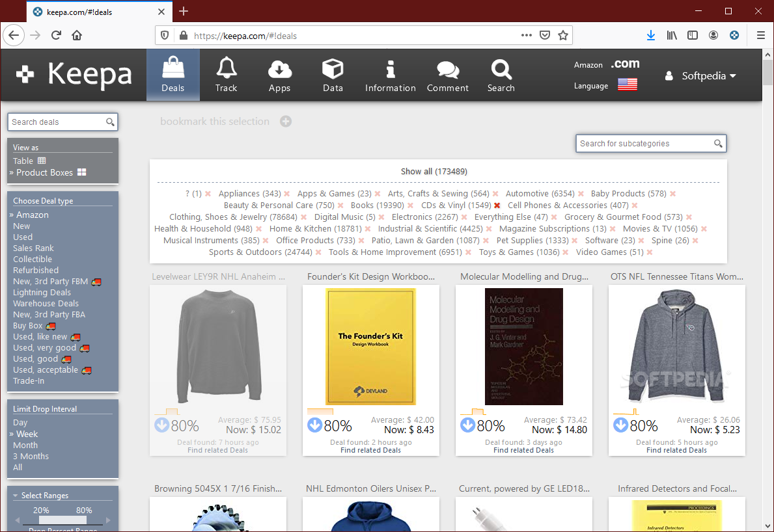This screenshot has height=532, width=774.
Task: Open the Search magnifier in top navigation
Action: 501,69
